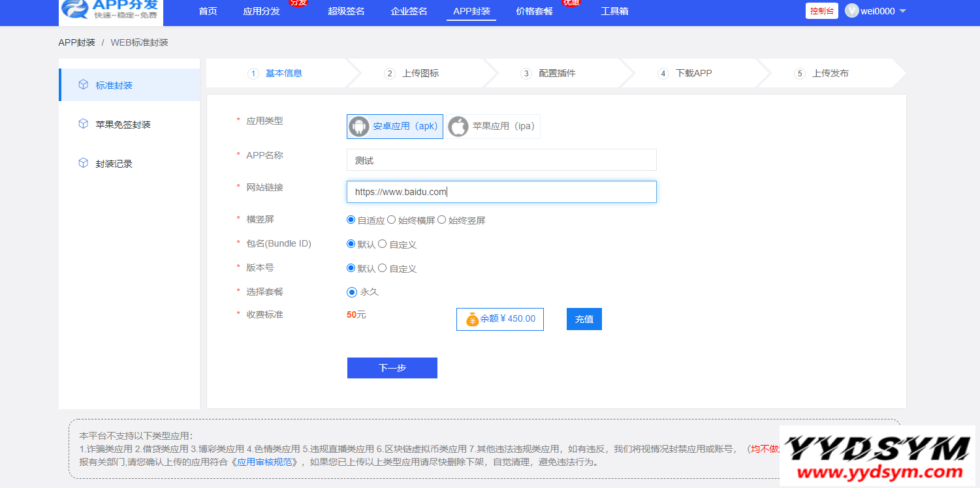Image resolution: width=980 pixels, height=488 pixels.
Task: Select the 始终横屏 orientation radio button
Action: pyautogui.click(x=392, y=220)
